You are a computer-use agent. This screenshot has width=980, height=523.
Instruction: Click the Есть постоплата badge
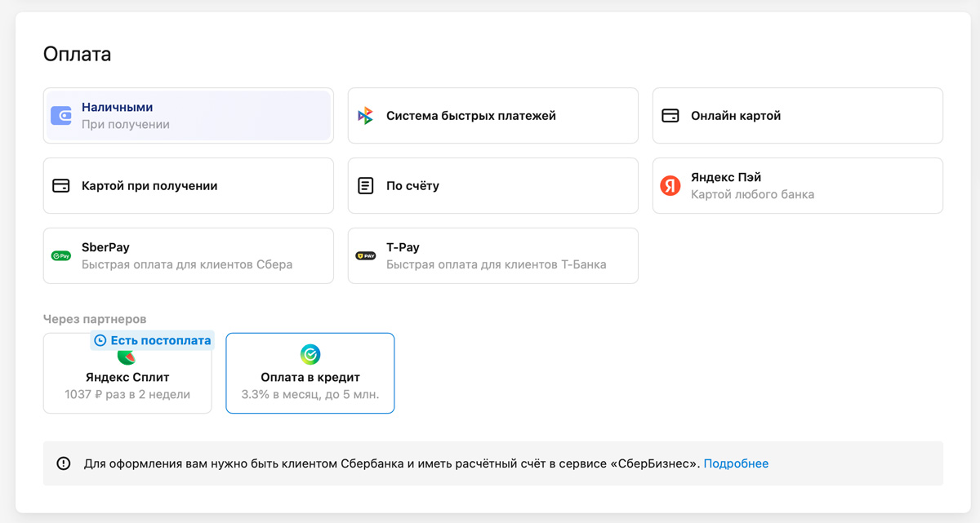152,340
